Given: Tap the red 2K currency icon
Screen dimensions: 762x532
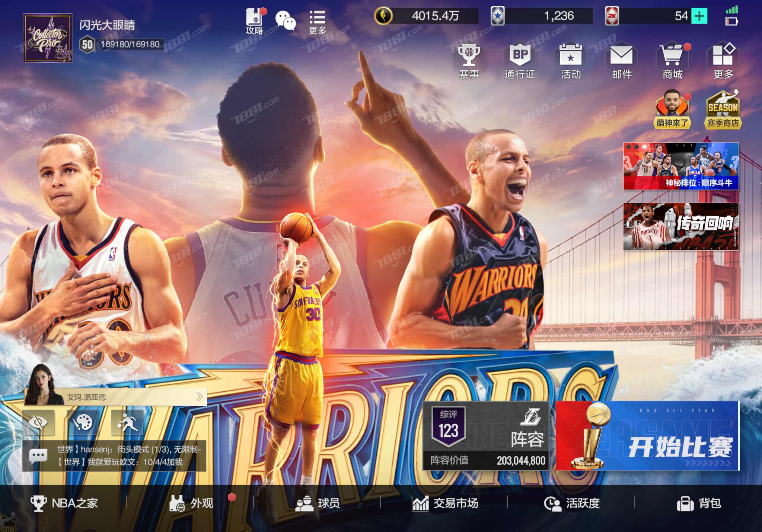Looking at the screenshot, I should [x=612, y=16].
